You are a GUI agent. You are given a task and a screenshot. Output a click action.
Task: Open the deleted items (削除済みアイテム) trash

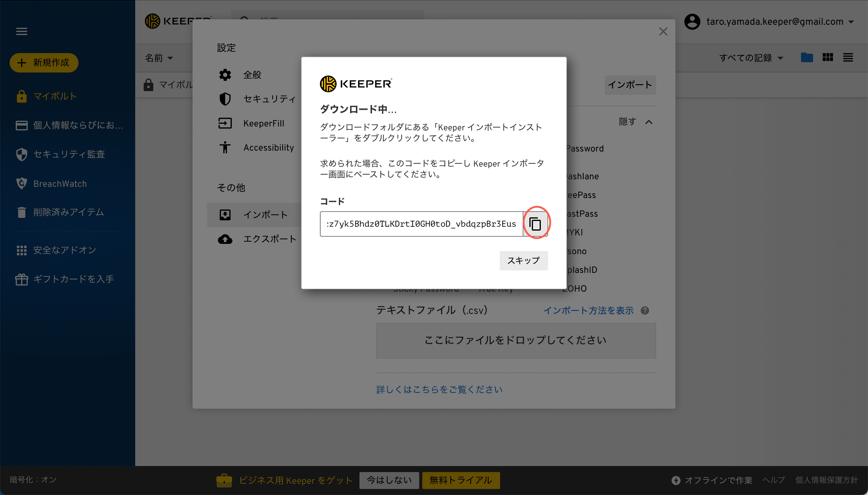(x=68, y=212)
